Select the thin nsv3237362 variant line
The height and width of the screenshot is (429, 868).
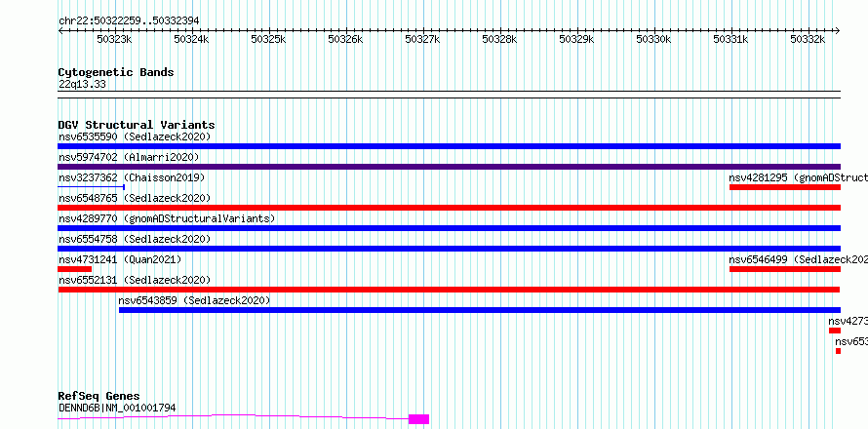click(92, 187)
